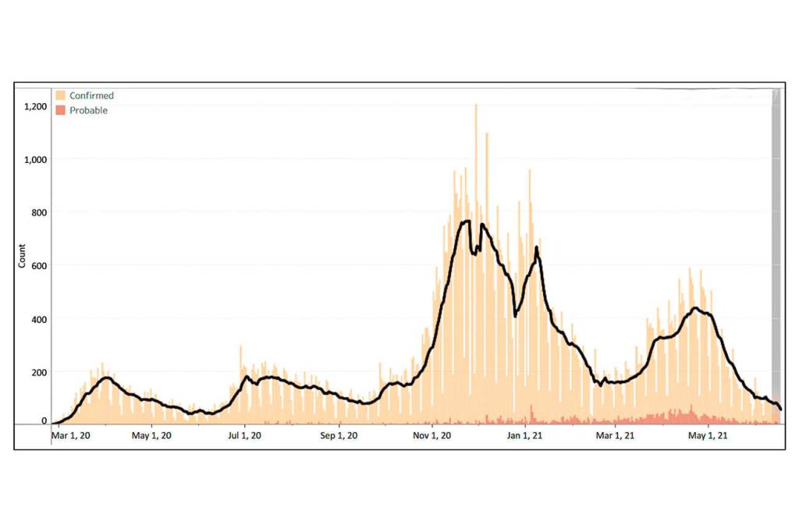
Task: Click the 800 y-axis tick label
Action: click(x=38, y=212)
